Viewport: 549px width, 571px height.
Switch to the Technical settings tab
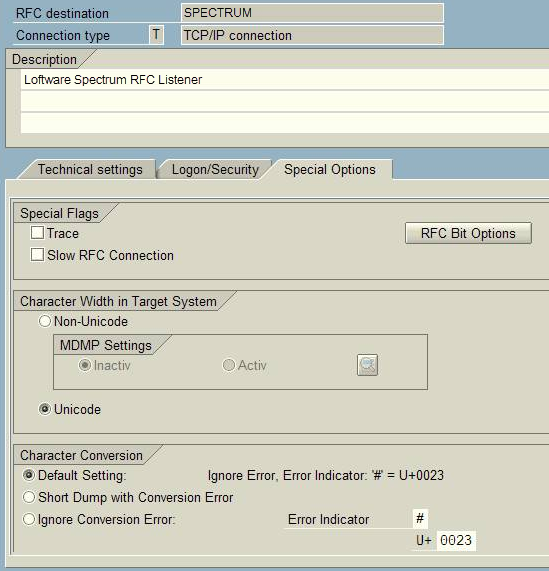point(90,170)
